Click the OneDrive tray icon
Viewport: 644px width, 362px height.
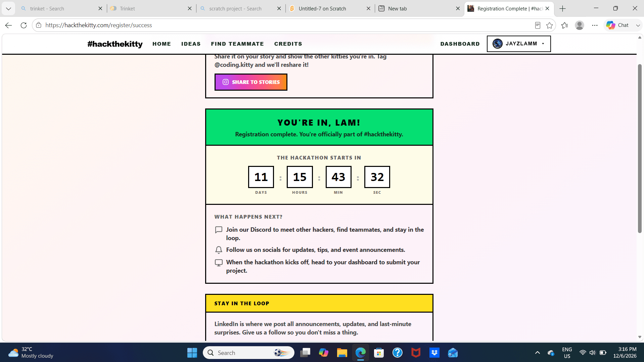coord(551,353)
